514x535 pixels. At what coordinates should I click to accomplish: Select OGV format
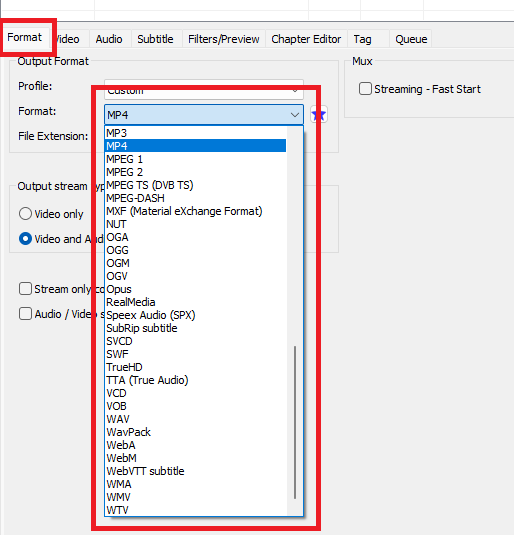click(x=196, y=276)
